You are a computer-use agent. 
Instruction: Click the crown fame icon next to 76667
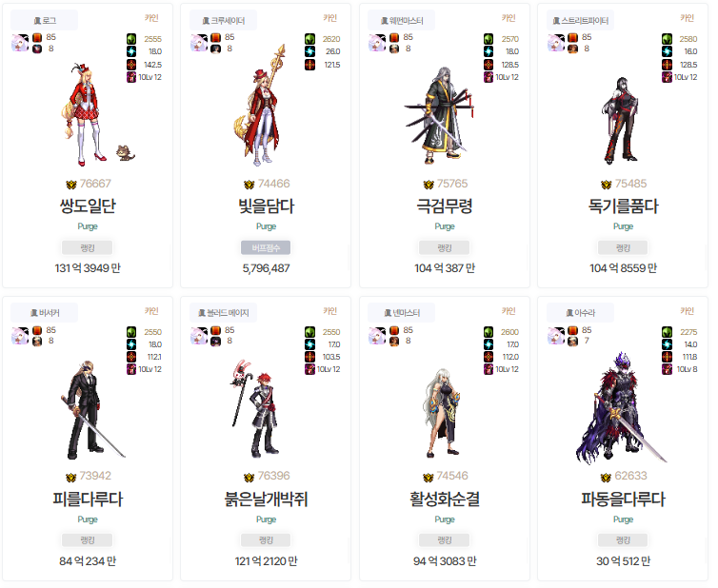[71, 185]
